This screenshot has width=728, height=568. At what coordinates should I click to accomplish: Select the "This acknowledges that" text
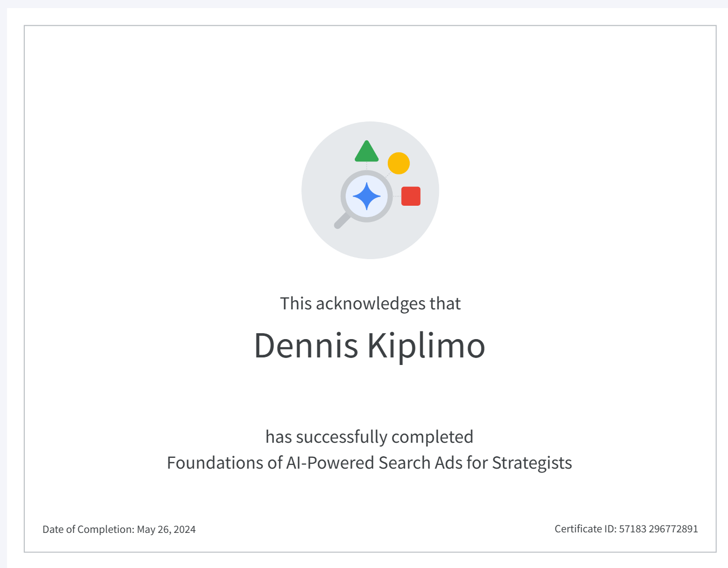point(370,303)
